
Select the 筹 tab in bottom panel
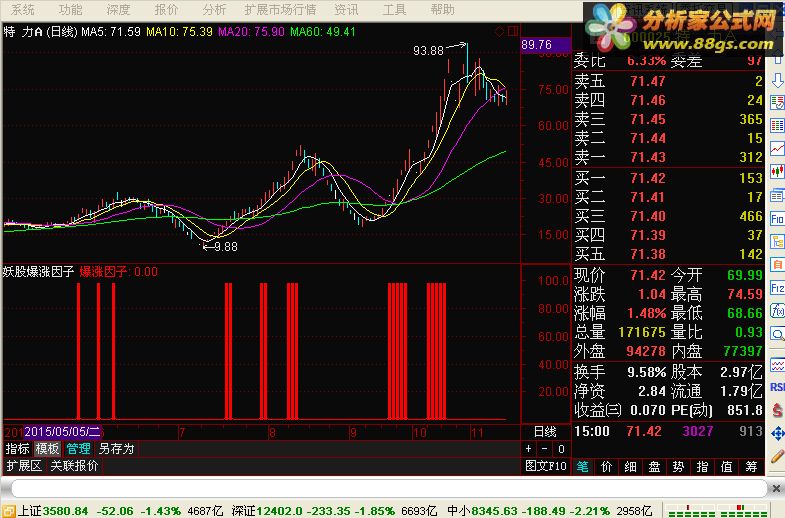point(751,467)
